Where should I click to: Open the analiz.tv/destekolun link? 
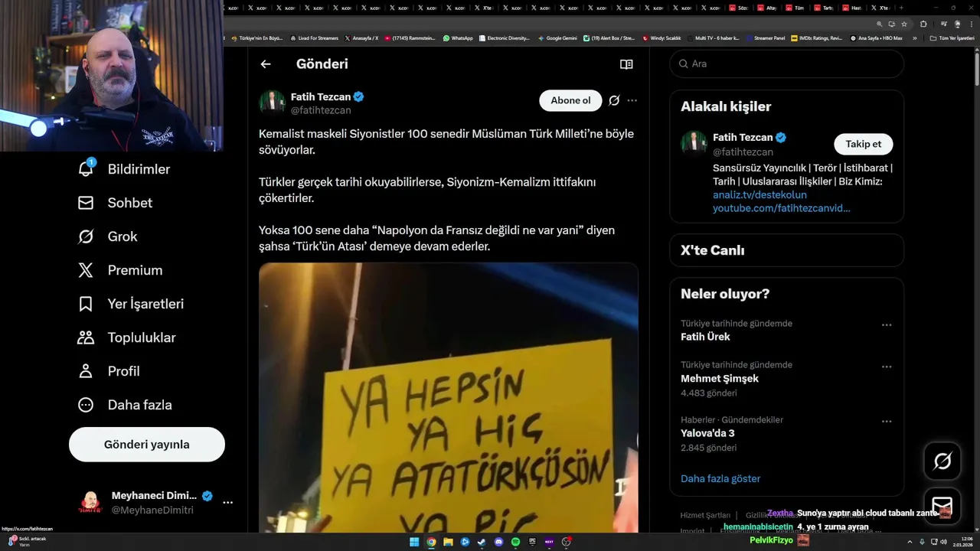759,195
